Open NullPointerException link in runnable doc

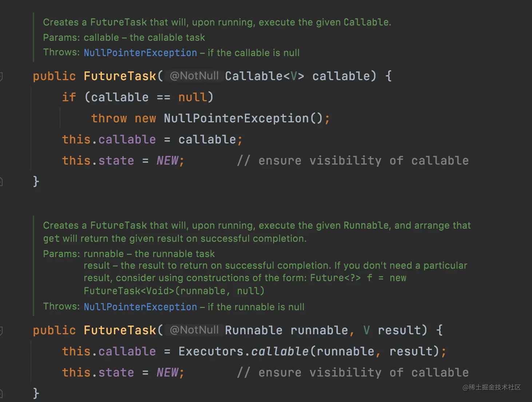(140, 307)
